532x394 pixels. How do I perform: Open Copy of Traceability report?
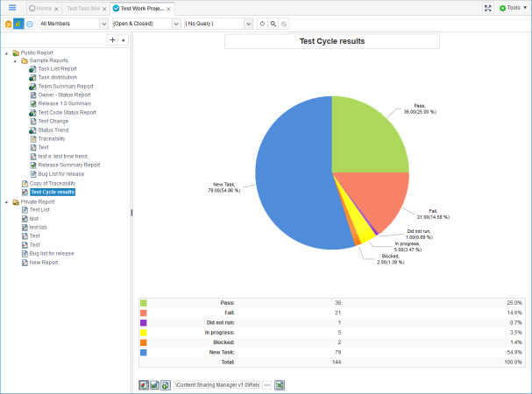[x=53, y=184]
